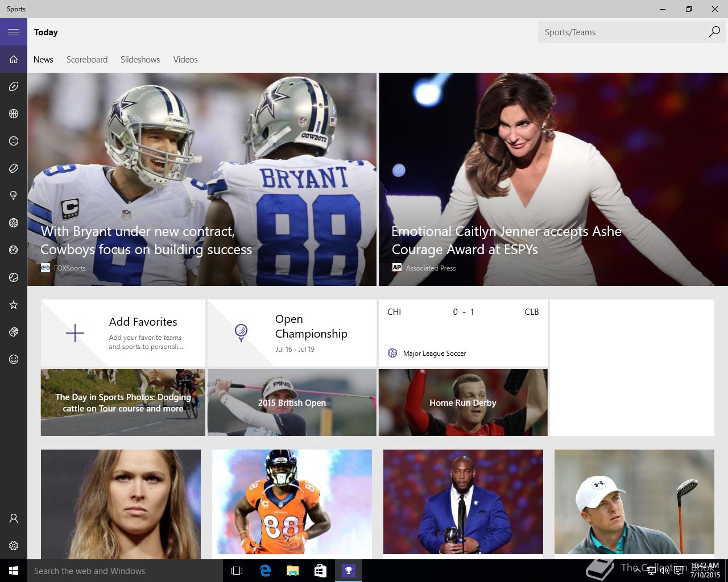Open Task View on the taskbar
Image resolution: width=728 pixels, height=582 pixels.
(x=237, y=571)
